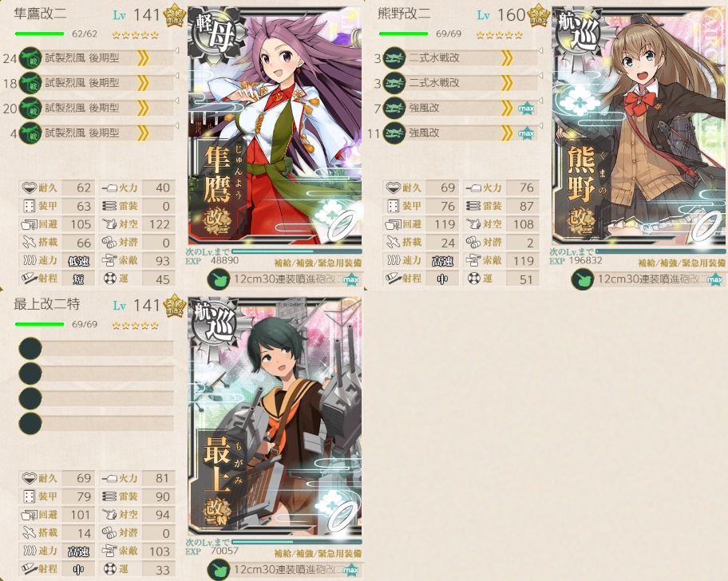This screenshot has width=728, height=581.
Task: Expand arrow beside Kumano's 7-plane 強風改 slot
Action: (x=540, y=101)
